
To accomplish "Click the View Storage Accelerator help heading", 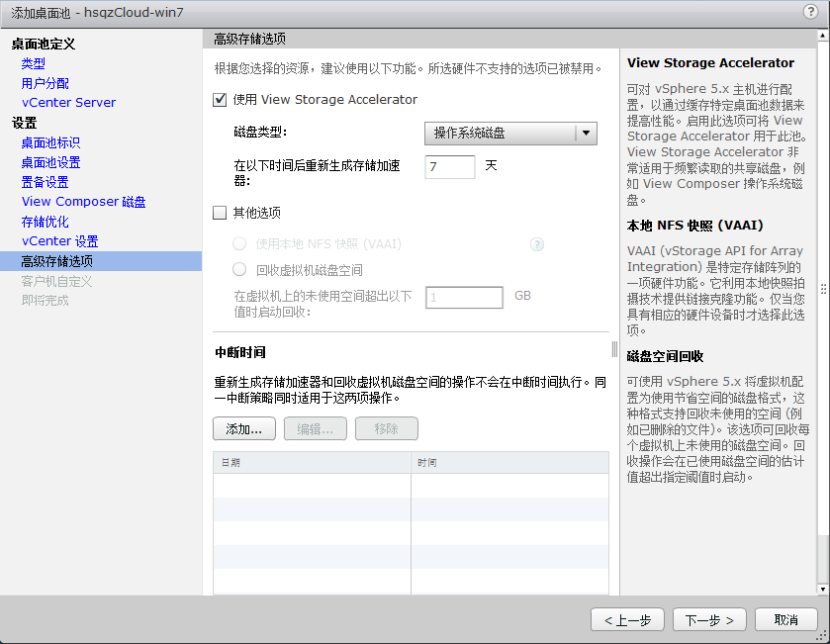I will click(710, 63).
